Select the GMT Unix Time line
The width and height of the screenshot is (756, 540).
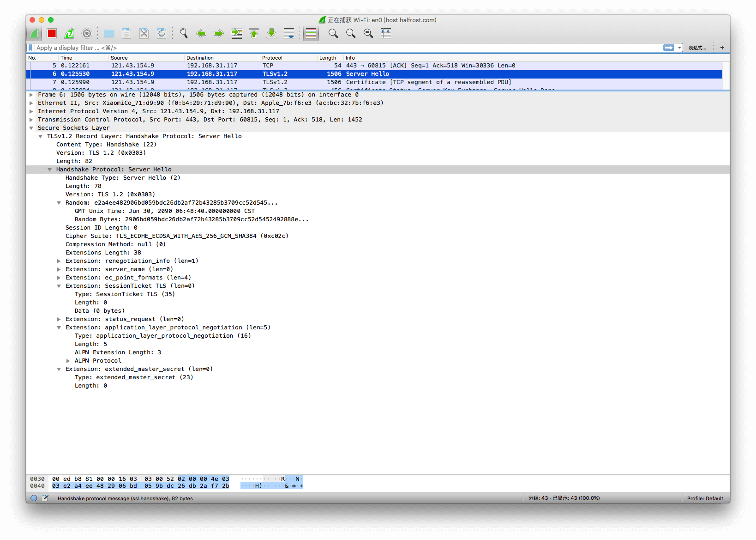(165, 211)
